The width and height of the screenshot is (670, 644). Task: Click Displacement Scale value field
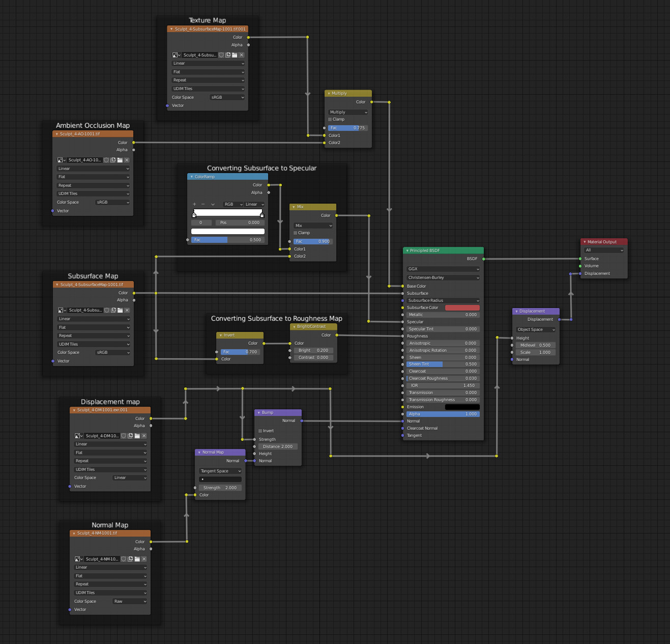536,352
